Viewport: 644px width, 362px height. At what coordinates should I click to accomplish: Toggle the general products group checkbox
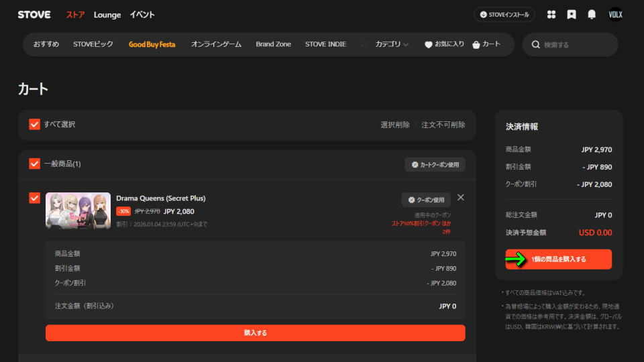coord(35,164)
